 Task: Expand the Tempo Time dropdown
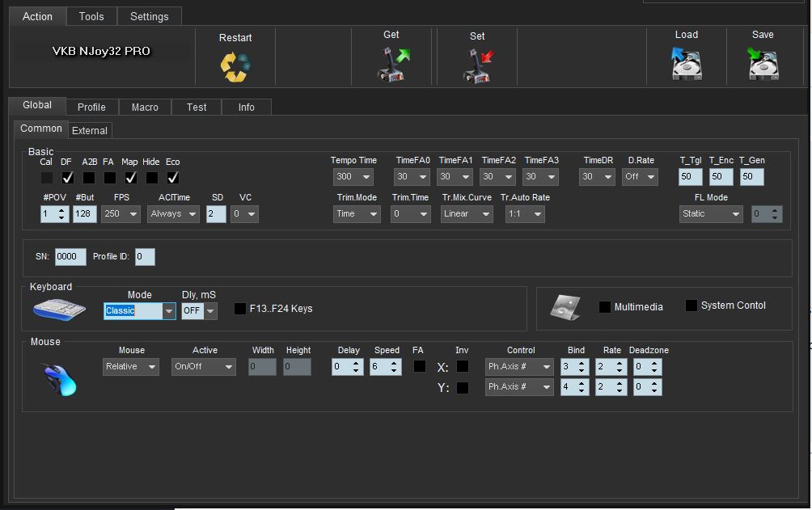pos(366,177)
